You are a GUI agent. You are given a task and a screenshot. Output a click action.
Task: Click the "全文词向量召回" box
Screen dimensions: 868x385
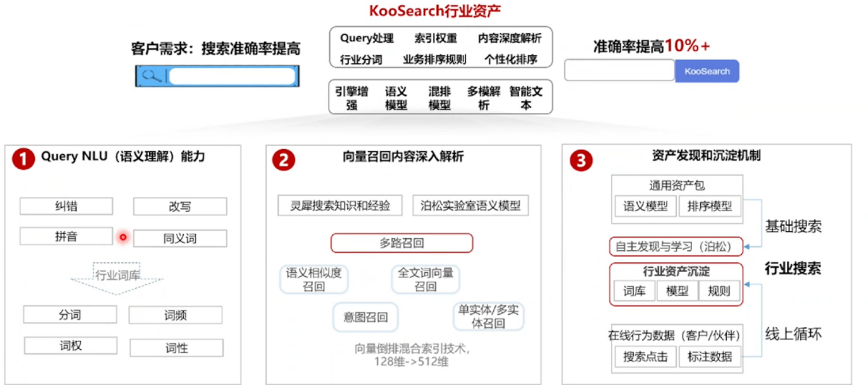(425, 279)
